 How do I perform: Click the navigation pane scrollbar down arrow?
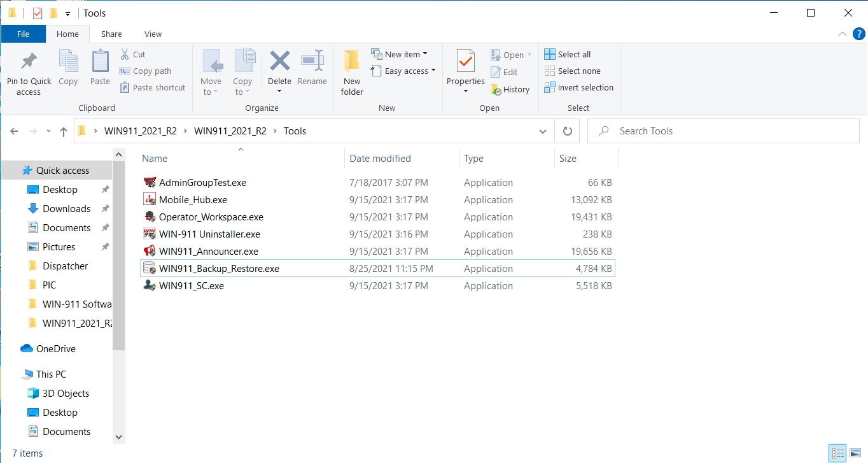[x=118, y=437]
